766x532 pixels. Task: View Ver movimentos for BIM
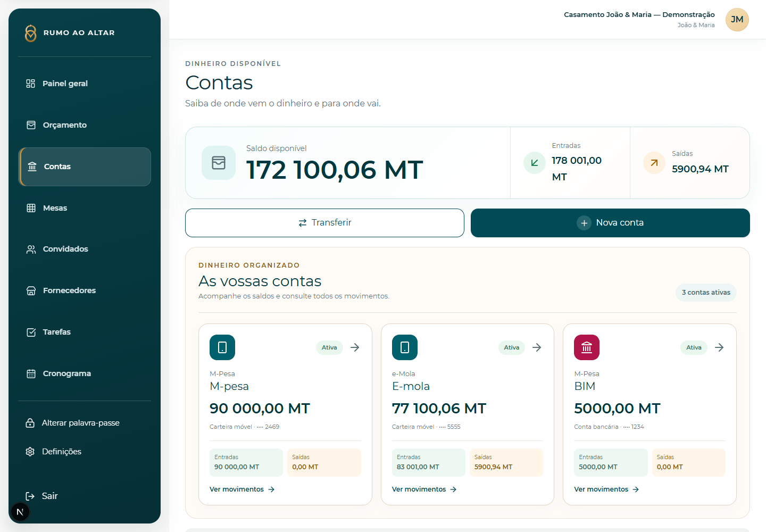pos(606,489)
